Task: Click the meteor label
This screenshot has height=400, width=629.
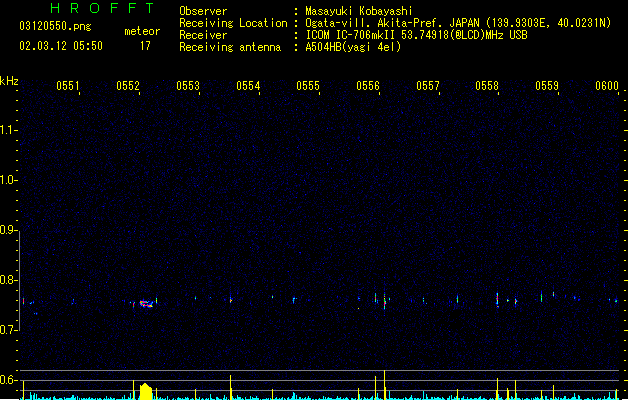Action: (x=142, y=31)
